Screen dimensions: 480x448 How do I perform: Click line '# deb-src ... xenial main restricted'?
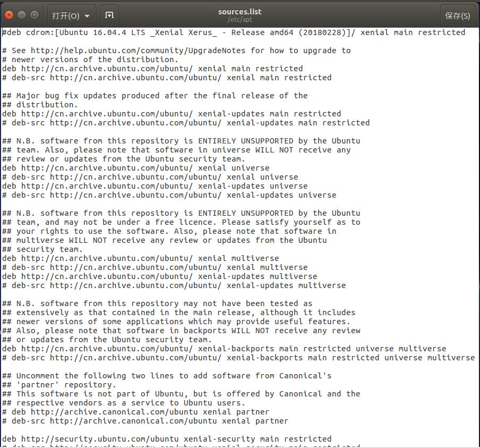pos(167,78)
